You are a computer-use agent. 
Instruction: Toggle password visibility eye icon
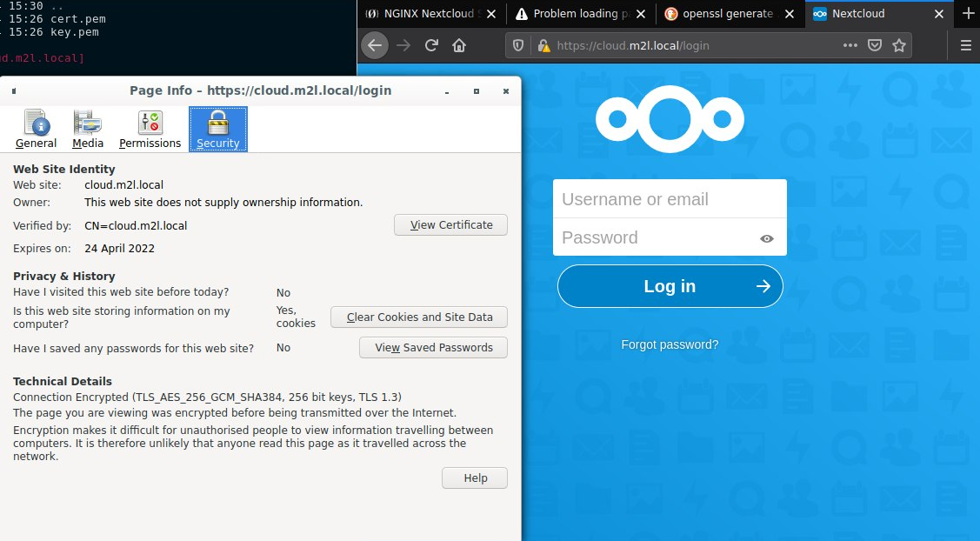coord(767,238)
